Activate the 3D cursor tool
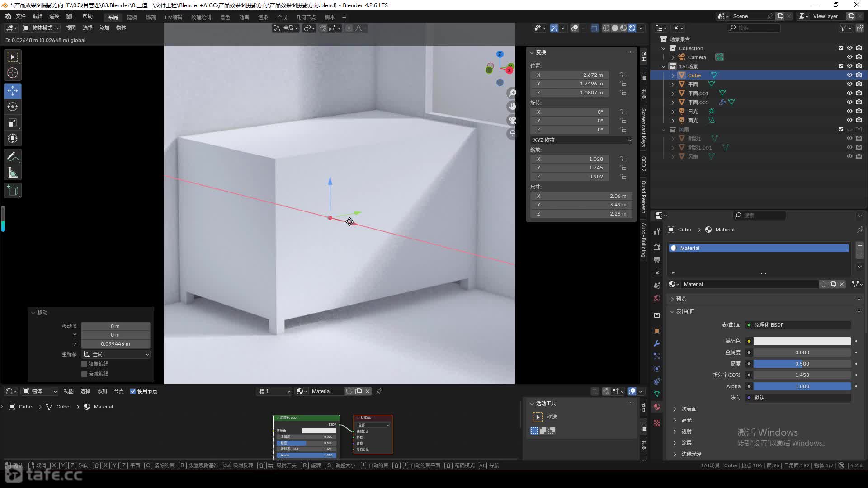The width and height of the screenshot is (868, 488). pos(13,73)
